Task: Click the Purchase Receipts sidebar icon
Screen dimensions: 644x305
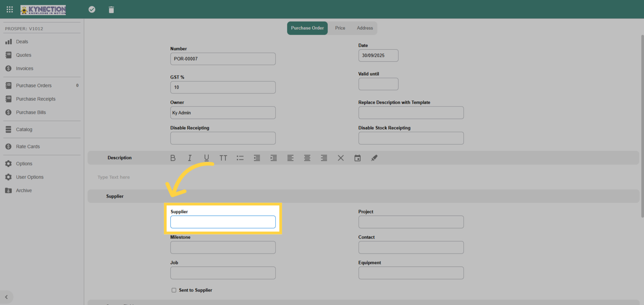Action: pos(8,99)
